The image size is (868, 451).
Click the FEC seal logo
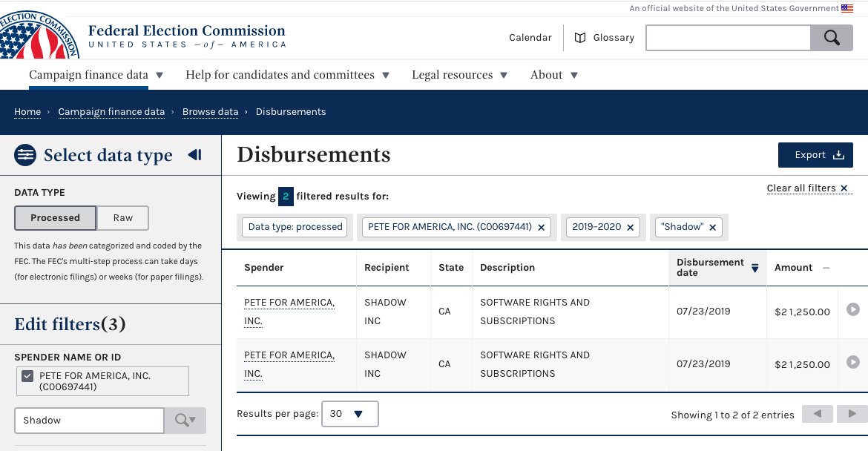pyautogui.click(x=37, y=33)
